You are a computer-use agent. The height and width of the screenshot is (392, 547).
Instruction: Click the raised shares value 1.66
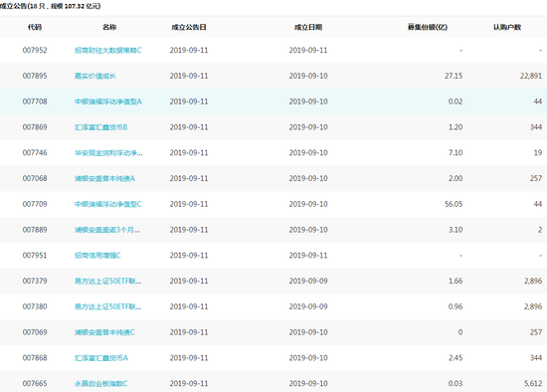pyautogui.click(x=456, y=281)
